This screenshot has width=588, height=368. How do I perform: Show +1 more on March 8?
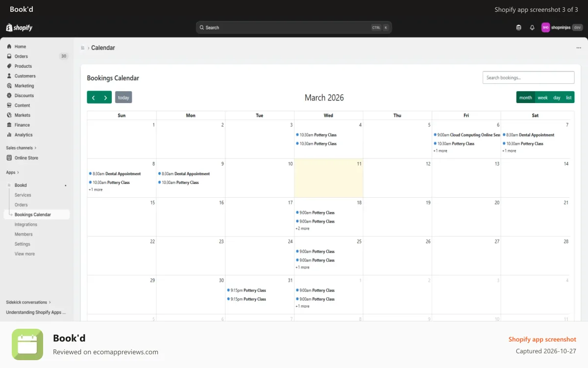(96, 189)
